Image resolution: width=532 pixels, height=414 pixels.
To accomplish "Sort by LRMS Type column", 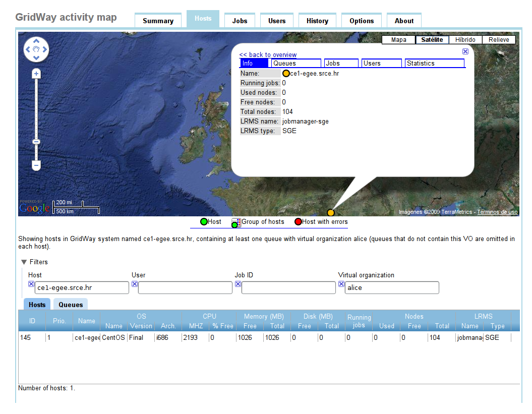I will pos(497,326).
